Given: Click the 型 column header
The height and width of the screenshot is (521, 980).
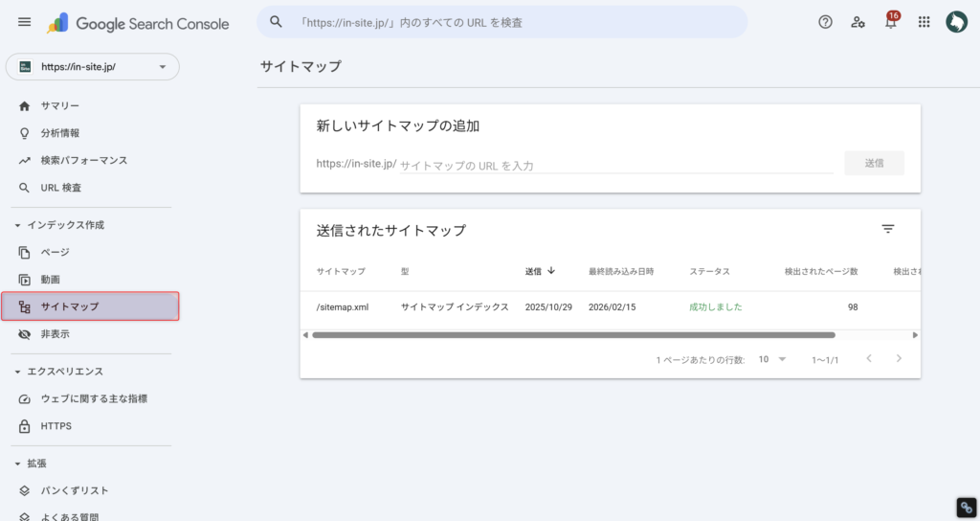Looking at the screenshot, I should [x=405, y=271].
